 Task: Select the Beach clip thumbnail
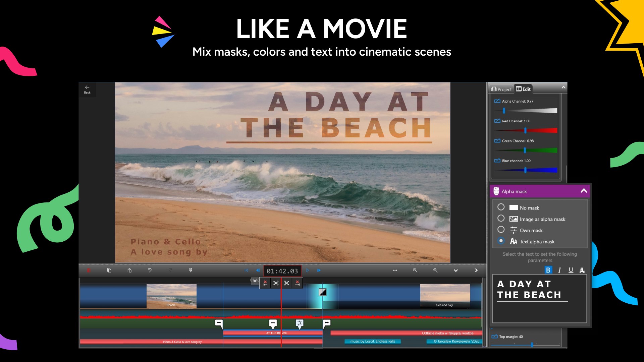pos(171,296)
